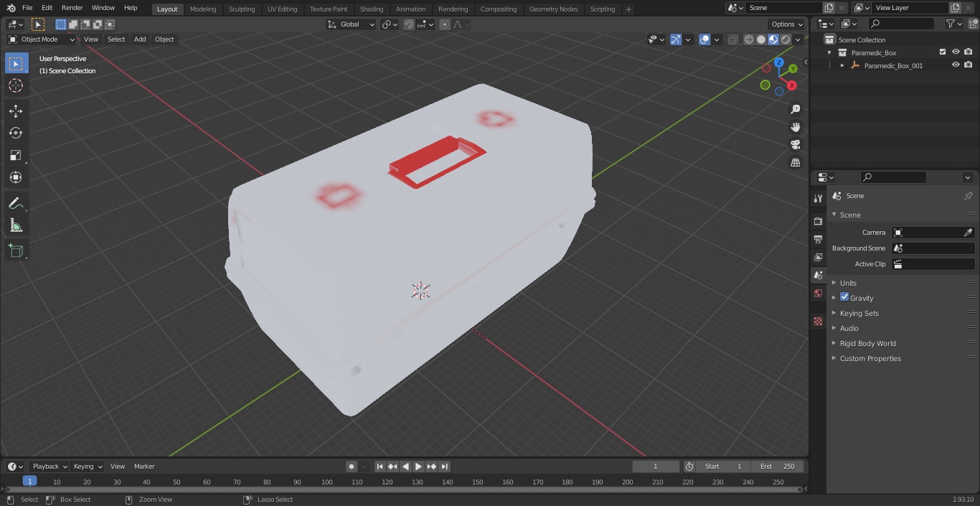Disable Paramedic_Box collection in renders
This screenshot has width=980, height=506.
(x=969, y=52)
